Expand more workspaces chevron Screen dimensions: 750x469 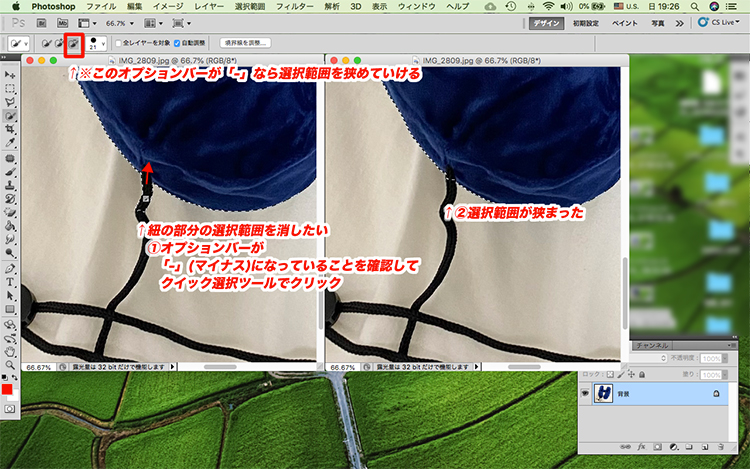click(679, 23)
